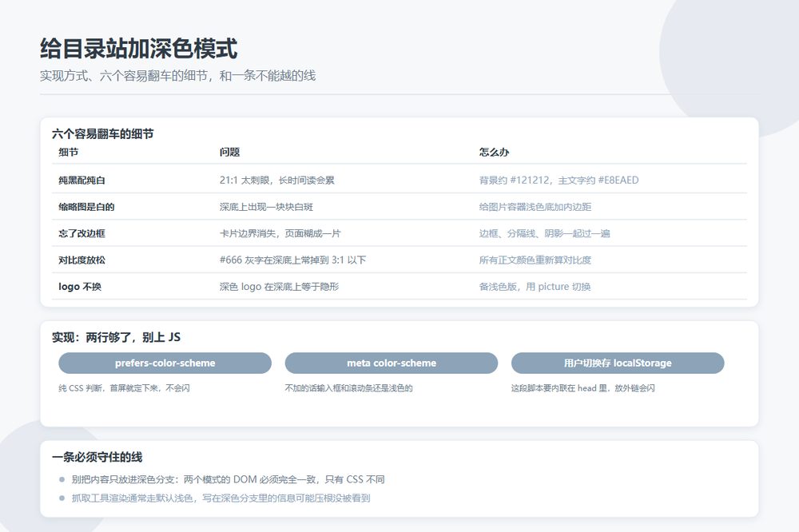Click the meta color-scheme pill button
This screenshot has height=532, width=799.
coord(392,363)
